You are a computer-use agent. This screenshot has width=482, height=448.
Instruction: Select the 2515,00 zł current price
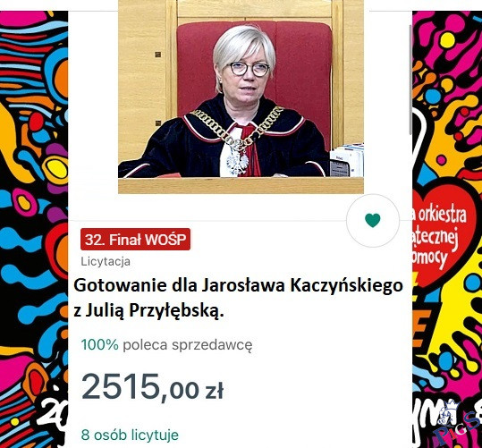coord(152,386)
